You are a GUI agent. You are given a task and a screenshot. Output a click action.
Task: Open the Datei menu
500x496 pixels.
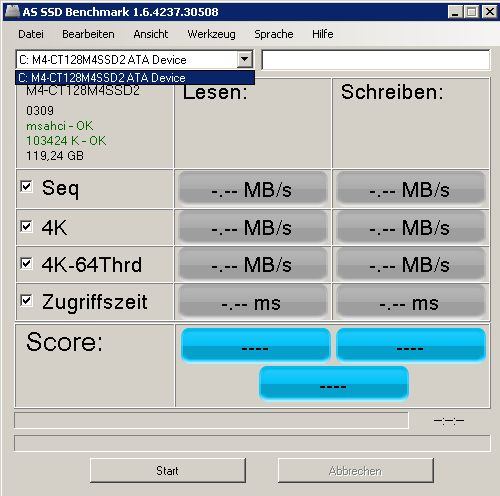(31, 34)
